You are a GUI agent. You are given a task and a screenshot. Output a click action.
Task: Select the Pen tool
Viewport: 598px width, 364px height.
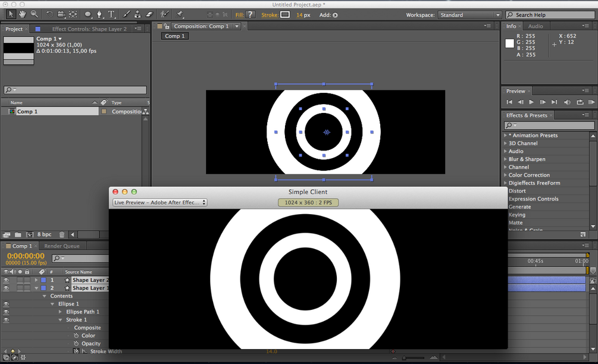(99, 14)
